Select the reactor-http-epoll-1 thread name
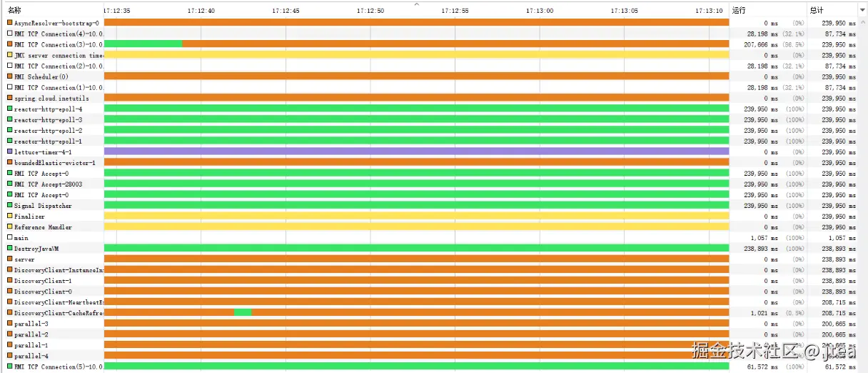The height and width of the screenshot is (373, 868). tap(48, 141)
